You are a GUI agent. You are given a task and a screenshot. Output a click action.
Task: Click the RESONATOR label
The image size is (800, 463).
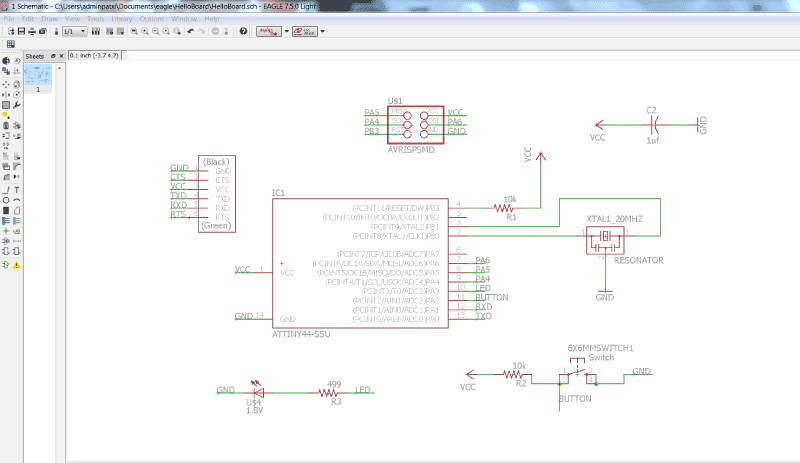(x=639, y=260)
